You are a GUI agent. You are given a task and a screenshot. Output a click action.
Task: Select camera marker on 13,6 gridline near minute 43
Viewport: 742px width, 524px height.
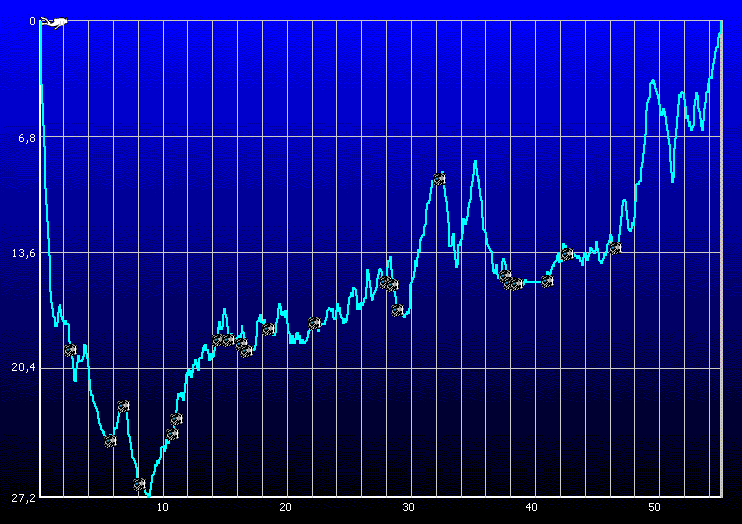[x=567, y=254]
